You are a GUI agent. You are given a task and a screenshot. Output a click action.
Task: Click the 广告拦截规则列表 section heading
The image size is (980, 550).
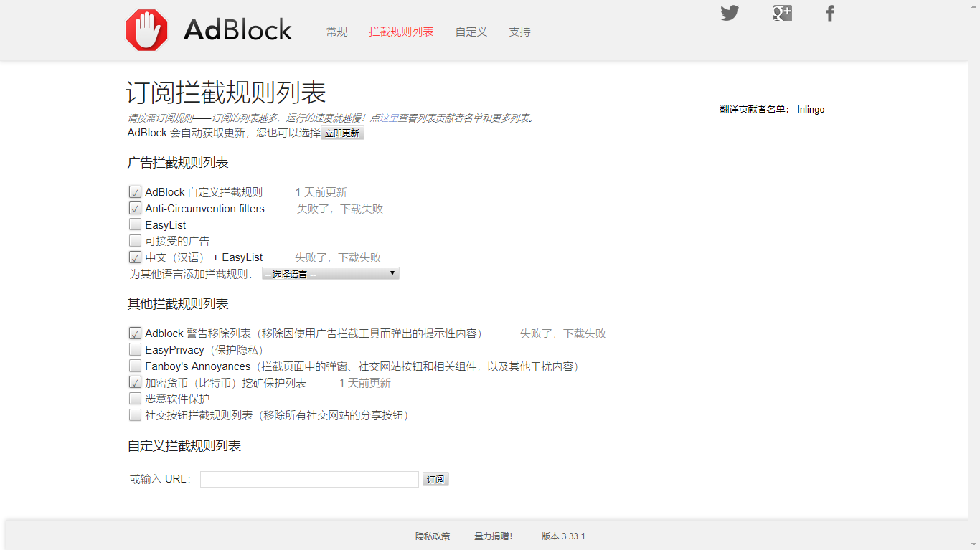click(x=178, y=163)
